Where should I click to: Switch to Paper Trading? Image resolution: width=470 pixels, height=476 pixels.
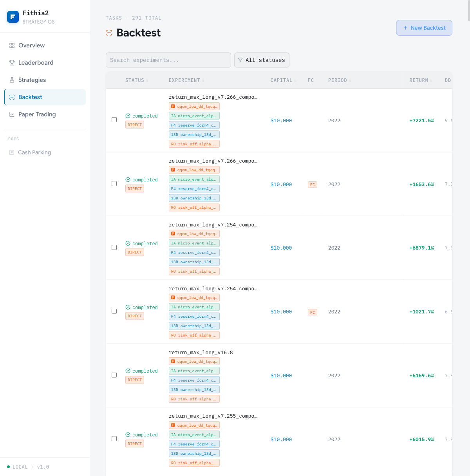[45, 114]
